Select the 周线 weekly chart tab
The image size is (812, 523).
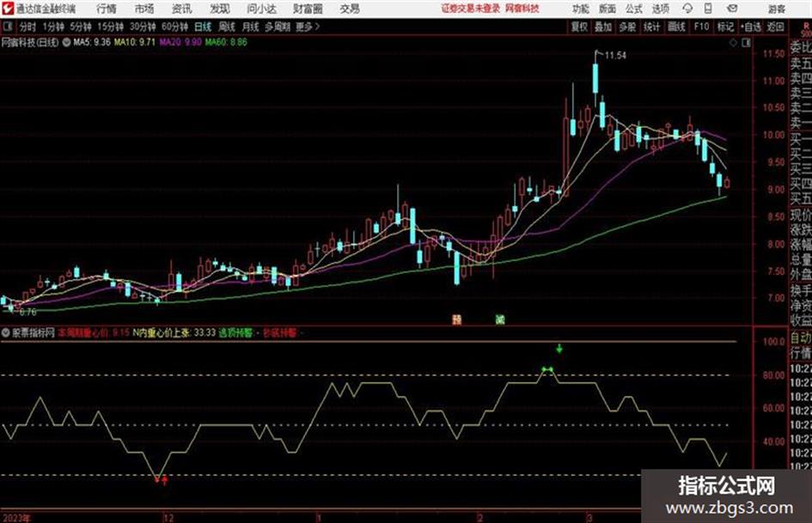[x=227, y=27]
